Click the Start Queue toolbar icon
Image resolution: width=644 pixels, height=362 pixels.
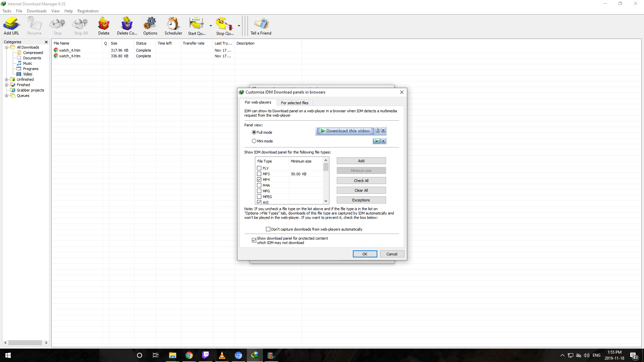(x=197, y=26)
